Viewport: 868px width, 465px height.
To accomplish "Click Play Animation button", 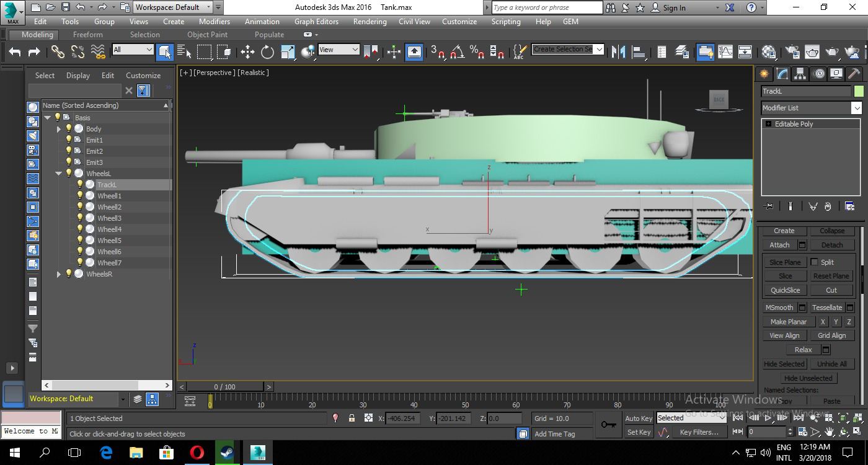I will 768,418.
